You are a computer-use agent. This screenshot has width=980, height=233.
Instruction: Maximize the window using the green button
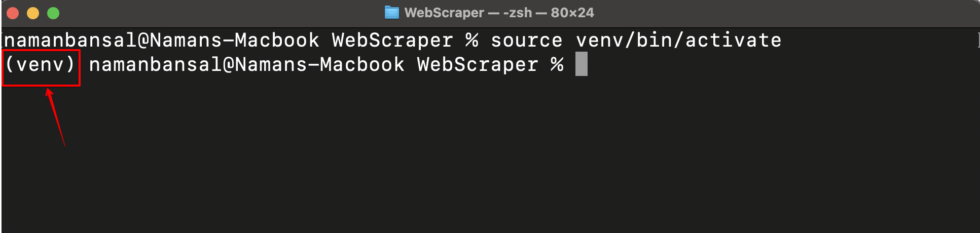tap(53, 13)
